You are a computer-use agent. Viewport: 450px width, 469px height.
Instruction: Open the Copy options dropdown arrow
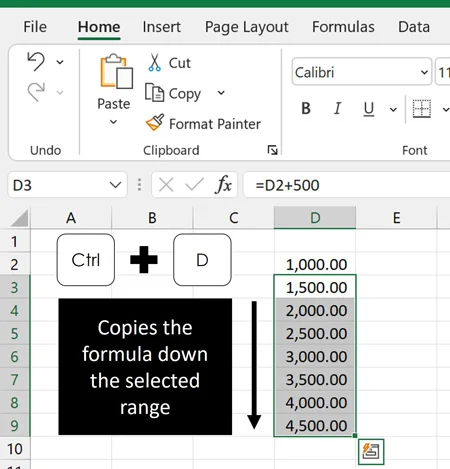coord(221,93)
